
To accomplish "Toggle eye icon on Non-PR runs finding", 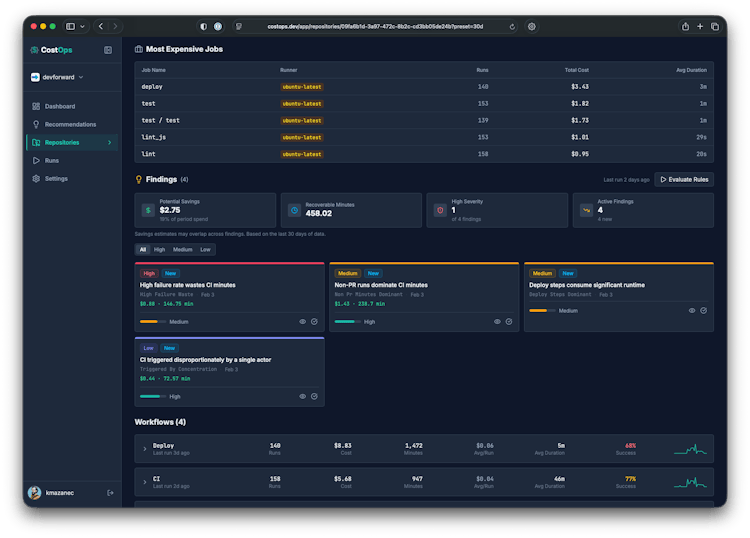I will 497,322.
